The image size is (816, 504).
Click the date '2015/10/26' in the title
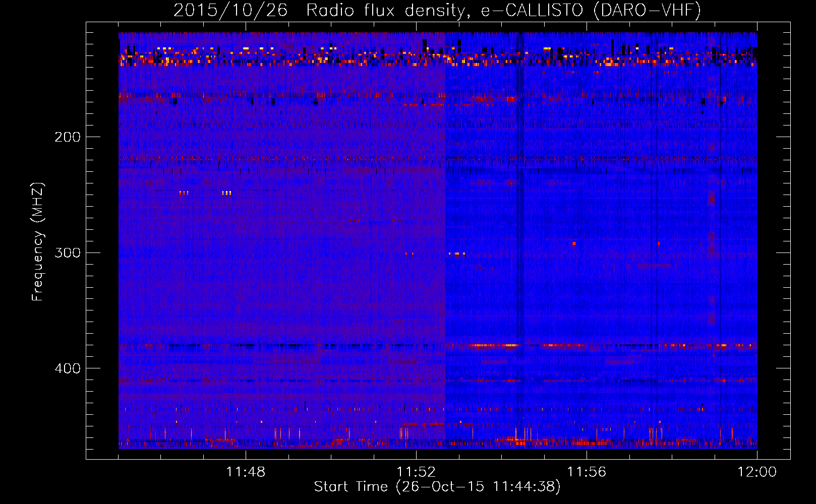click(x=230, y=11)
